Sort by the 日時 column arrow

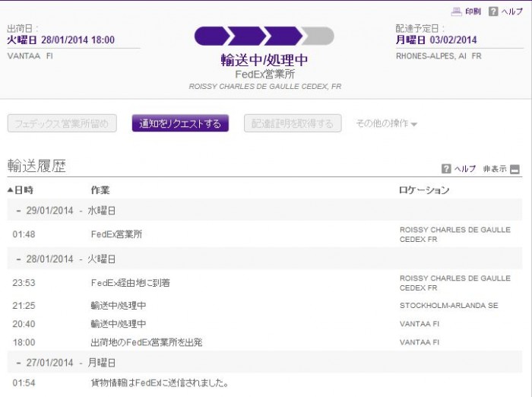[11, 190]
